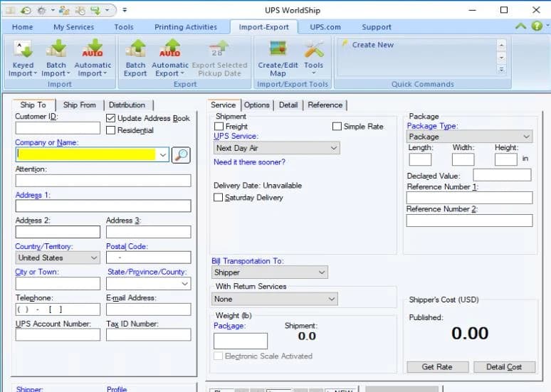Open the My Services ribbon tab
551x392 pixels.
click(x=74, y=27)
